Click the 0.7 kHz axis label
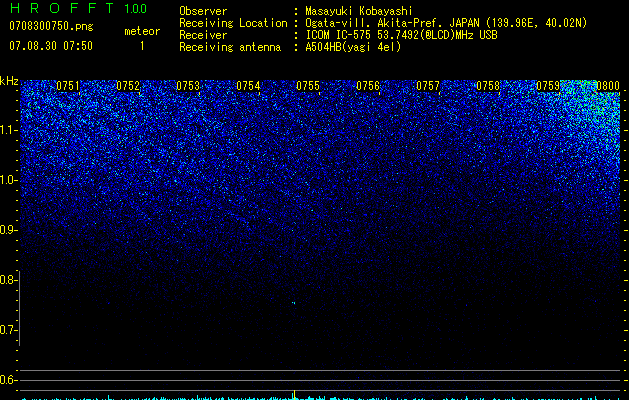Screen dimensions: 629x400 8,330
